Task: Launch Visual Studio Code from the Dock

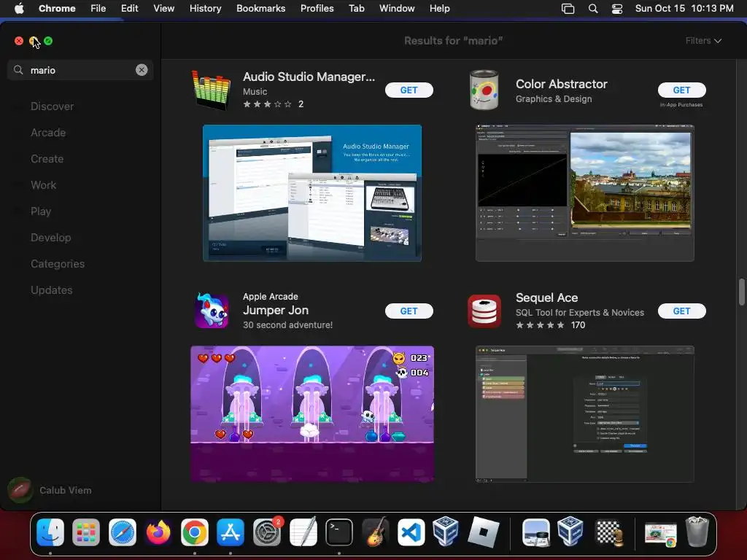Action: pos(411,532)
